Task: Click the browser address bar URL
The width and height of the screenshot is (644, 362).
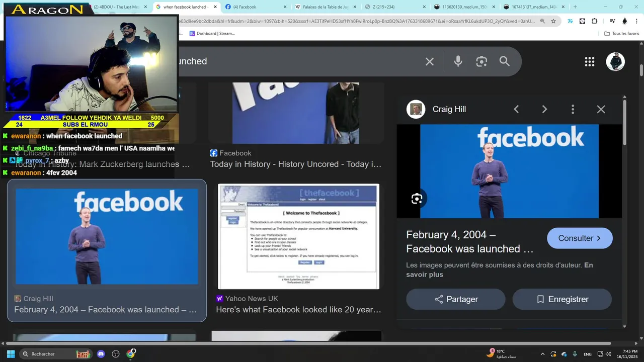Action: tap(356, 21)
